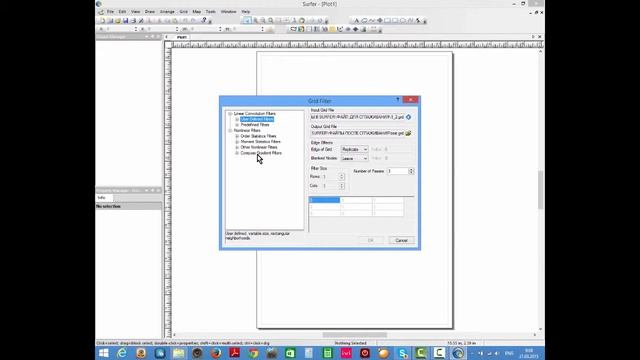
Task: Click the Number of Passes spinner arrows
Action: 411,171
